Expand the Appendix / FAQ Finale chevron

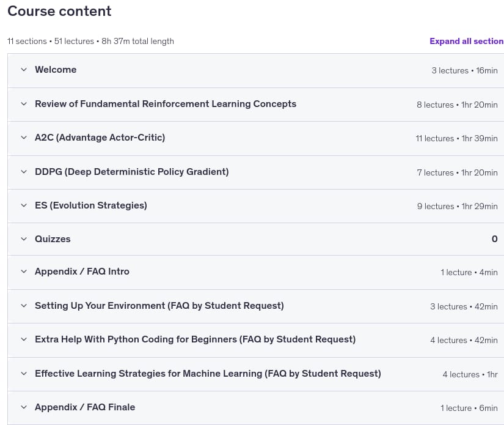[x=24, y=407]
